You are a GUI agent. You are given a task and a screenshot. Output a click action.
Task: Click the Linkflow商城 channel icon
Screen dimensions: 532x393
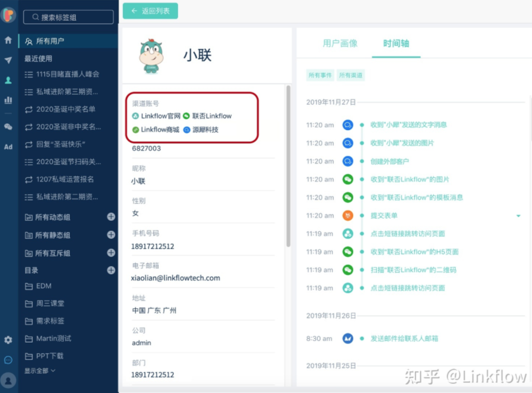point(135,130)
